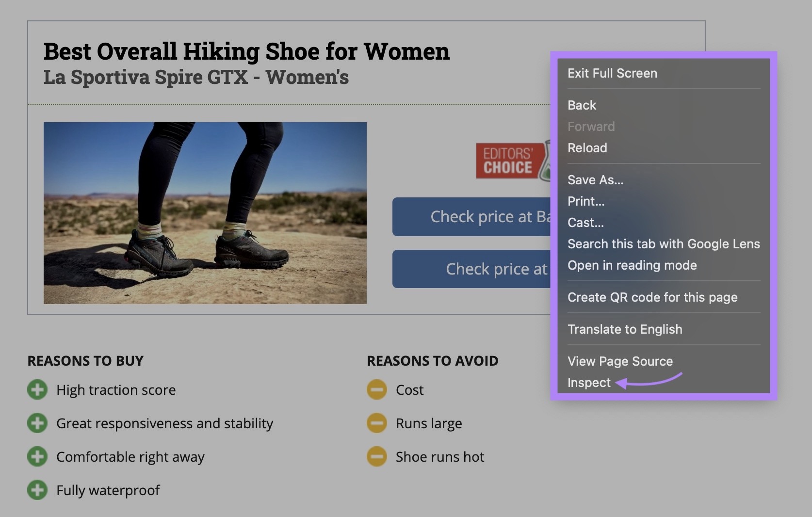Create QR code for this page
The width and height of the screenshot is (812, 517).
click(653, 297)
